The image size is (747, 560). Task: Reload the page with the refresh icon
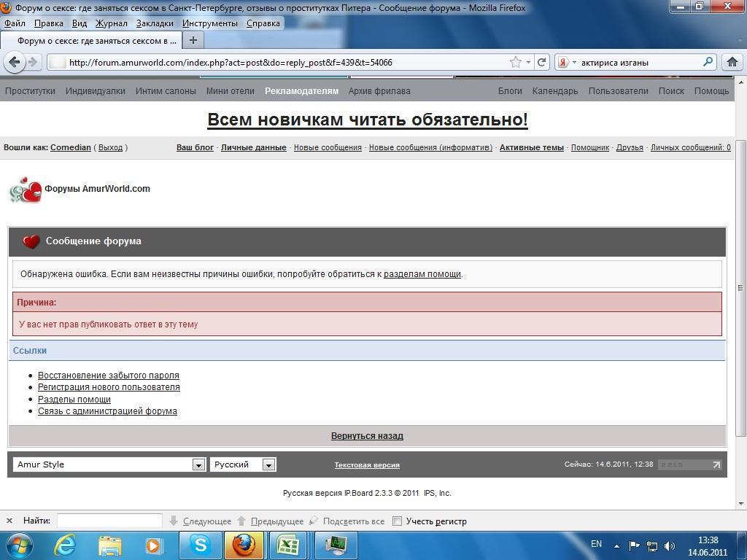pyautogui.click(x=541, y=62)
